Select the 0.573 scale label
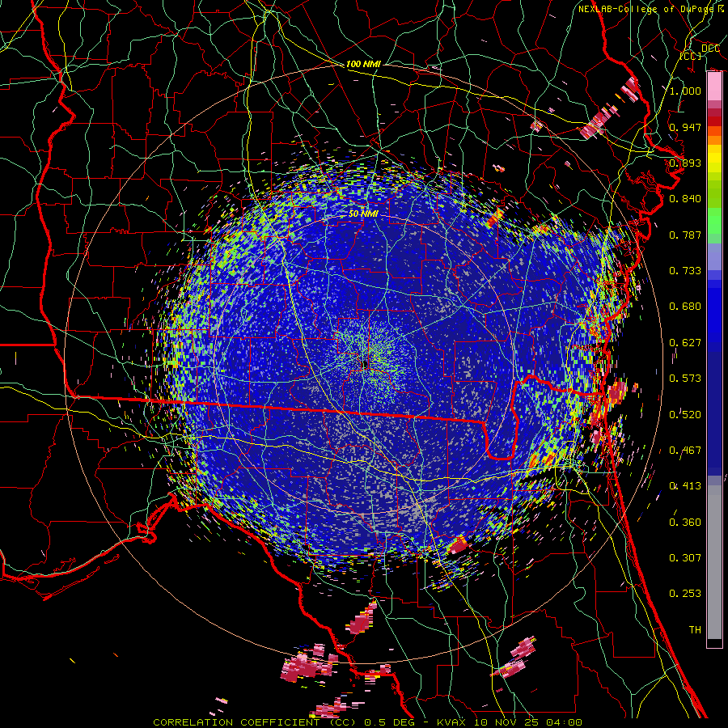This screenshot has height=728, width=728. [685, 379]
